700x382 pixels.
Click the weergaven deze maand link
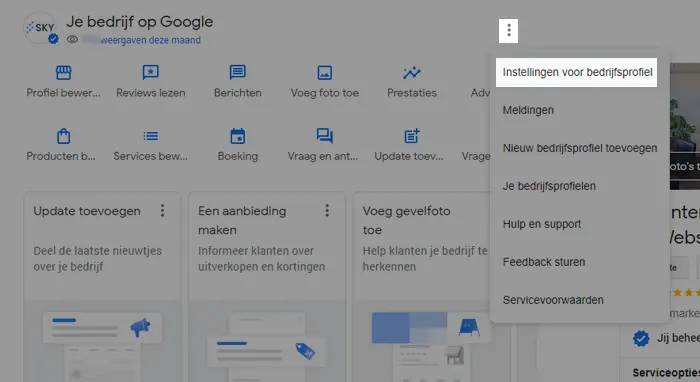coord(150,40)
